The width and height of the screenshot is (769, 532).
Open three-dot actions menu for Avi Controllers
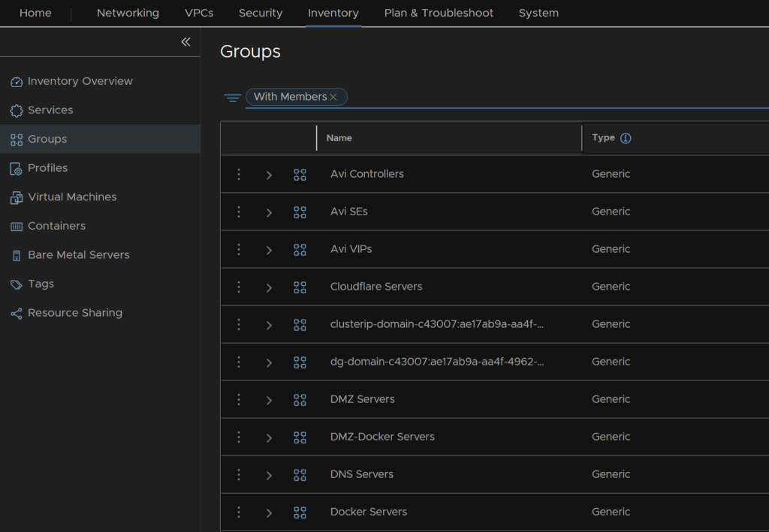click(239, 174)
